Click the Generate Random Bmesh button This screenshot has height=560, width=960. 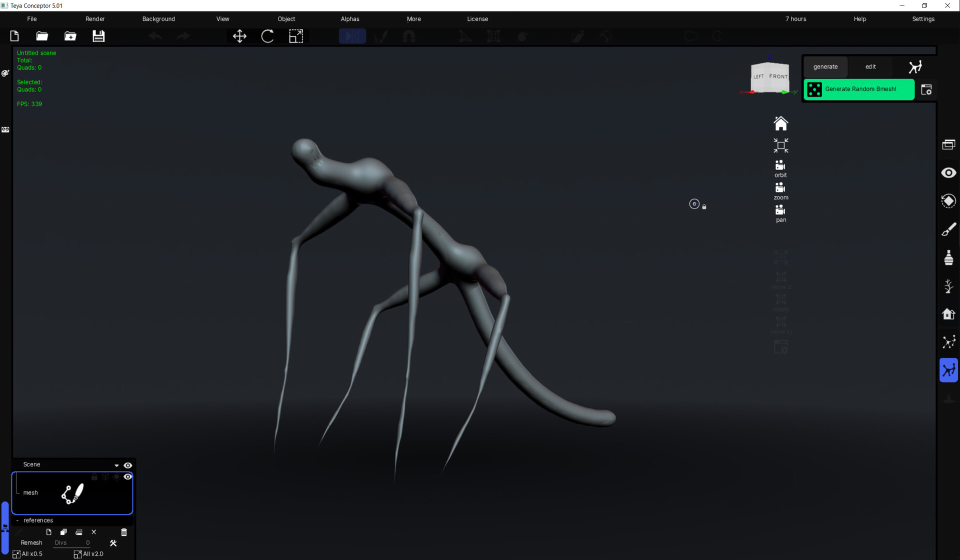pos(859,89)
